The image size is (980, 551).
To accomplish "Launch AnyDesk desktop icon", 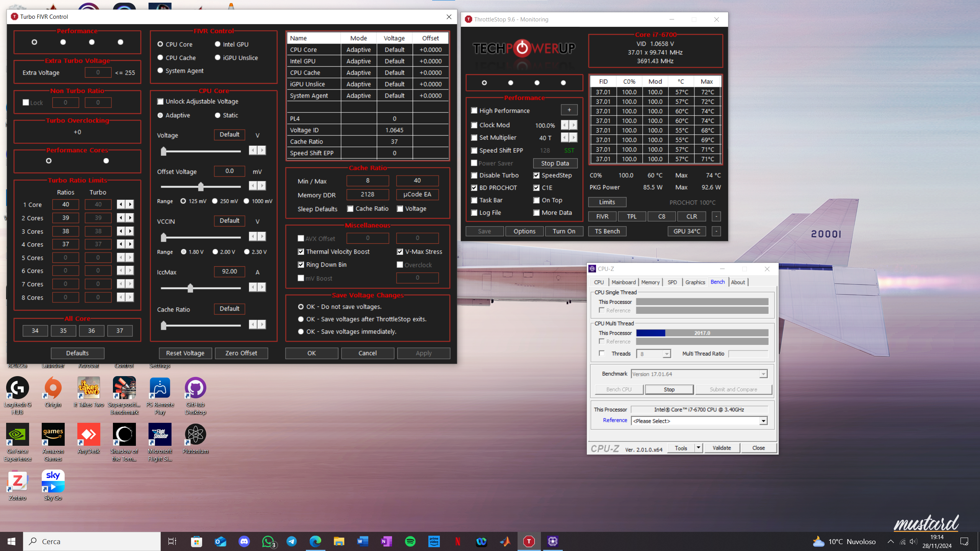I will (x=88, y=439).
